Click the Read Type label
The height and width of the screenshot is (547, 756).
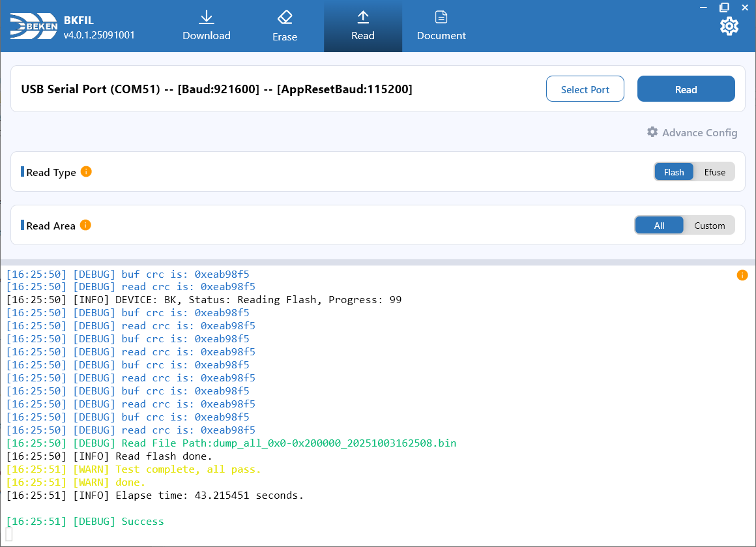tap(51, 172)
